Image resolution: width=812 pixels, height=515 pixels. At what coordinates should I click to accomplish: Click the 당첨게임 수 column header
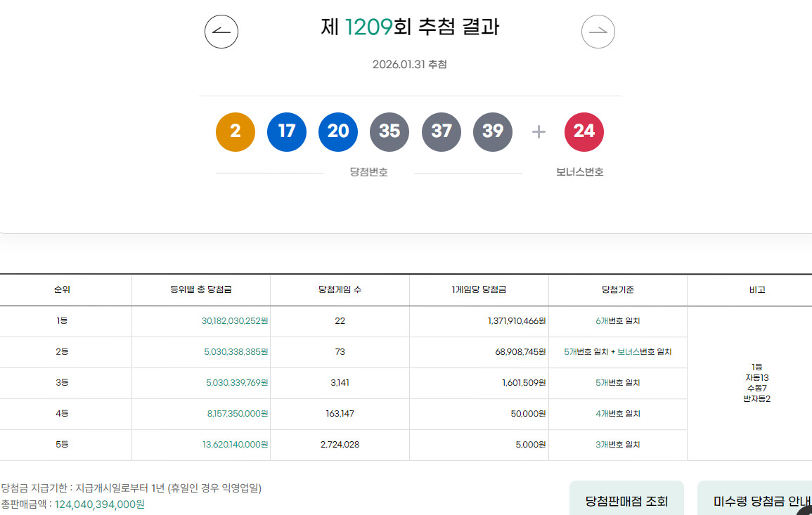coord(340,290)
